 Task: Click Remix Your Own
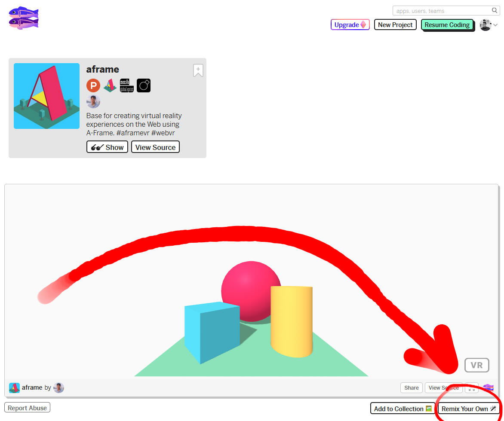(469, 409)
